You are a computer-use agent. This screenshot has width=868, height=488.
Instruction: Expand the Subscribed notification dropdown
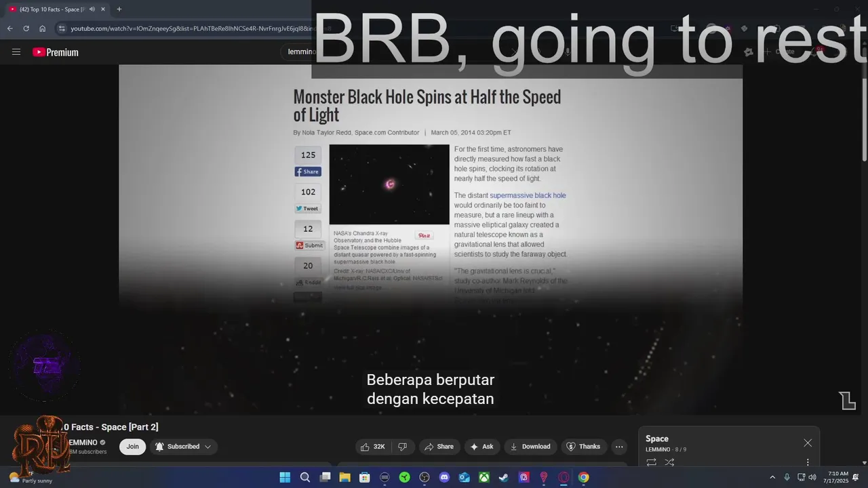tap(184, 447)
